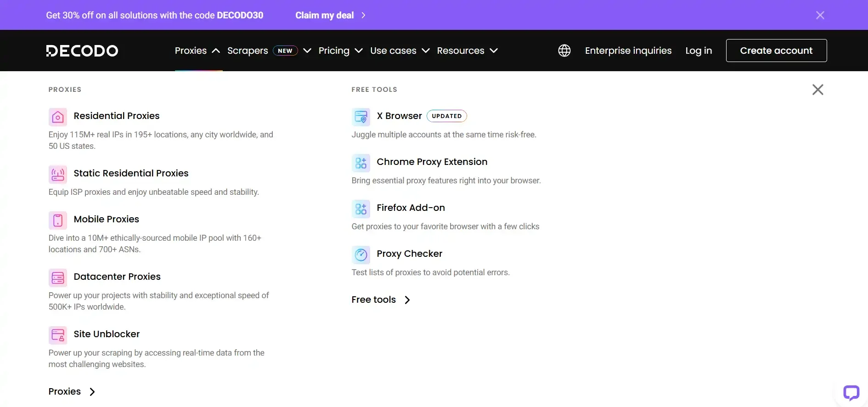Open Datacenter Proxies

click(x=117, y=277)
